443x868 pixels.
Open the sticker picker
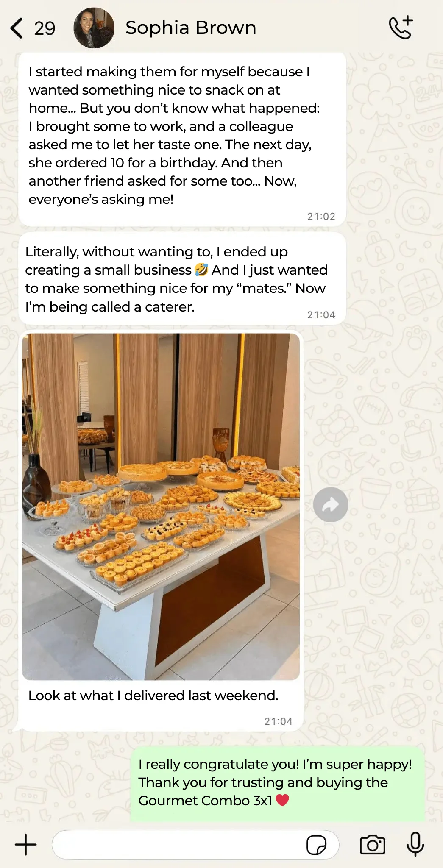point(316,845)
